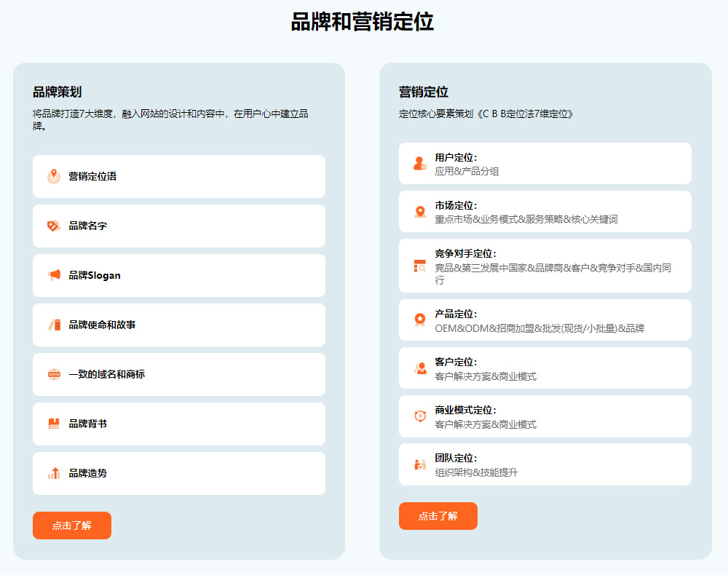Image resolution: width=728 pixels, height=575 pixels.
Task: Click the bar chart arrow icon beside 品牌造势
Action: (54, 473)
